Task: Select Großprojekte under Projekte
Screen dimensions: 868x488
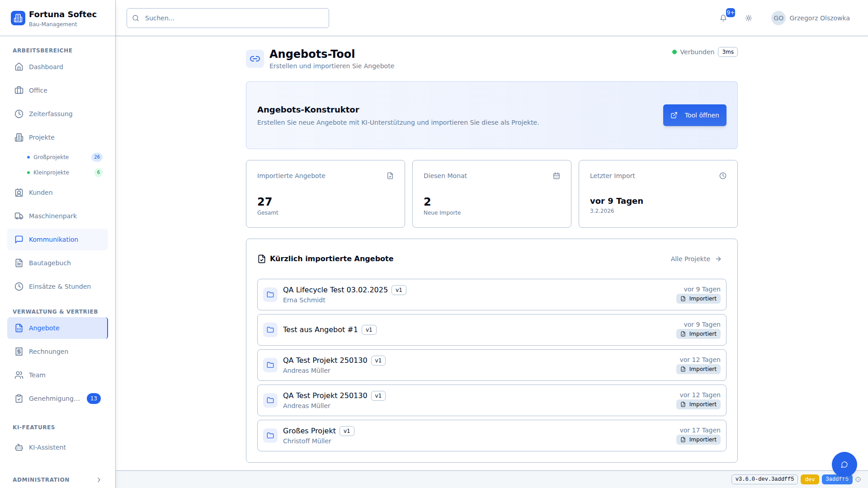Action: (51, 157)
